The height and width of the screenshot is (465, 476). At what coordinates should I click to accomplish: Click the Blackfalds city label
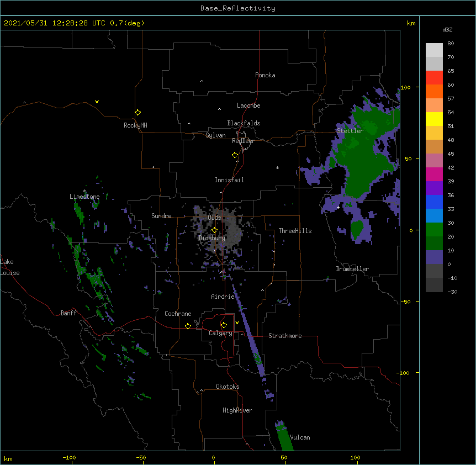pos(244,123)
